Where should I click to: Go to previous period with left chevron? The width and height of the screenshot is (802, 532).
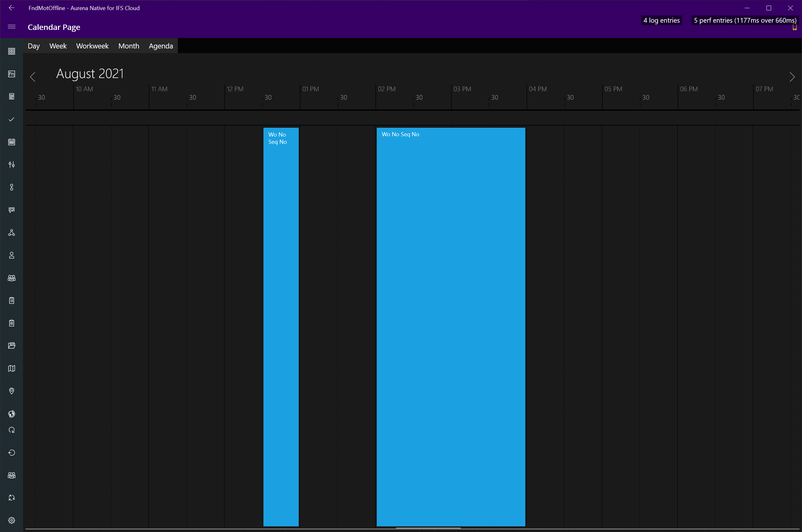(33, 77)
